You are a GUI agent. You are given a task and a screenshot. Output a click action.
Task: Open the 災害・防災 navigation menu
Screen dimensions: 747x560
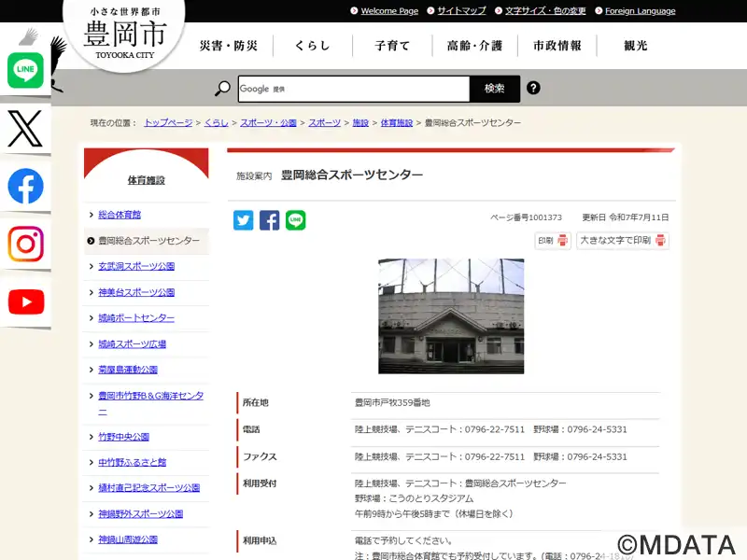[229, 46]
